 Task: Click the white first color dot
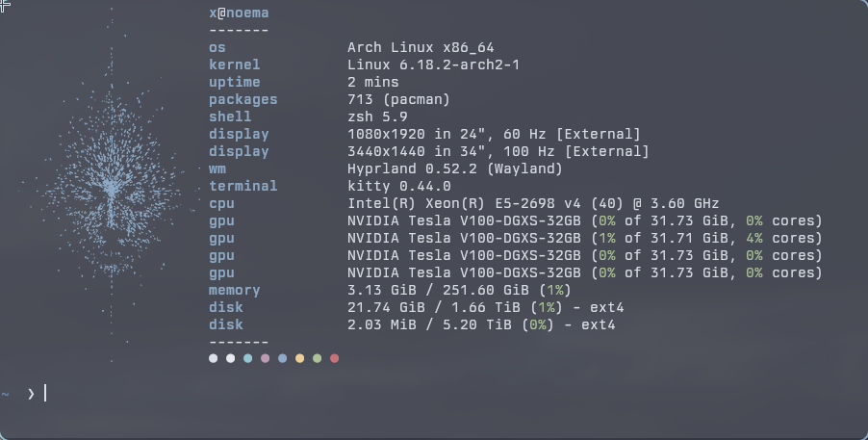[x=213, y=358]
